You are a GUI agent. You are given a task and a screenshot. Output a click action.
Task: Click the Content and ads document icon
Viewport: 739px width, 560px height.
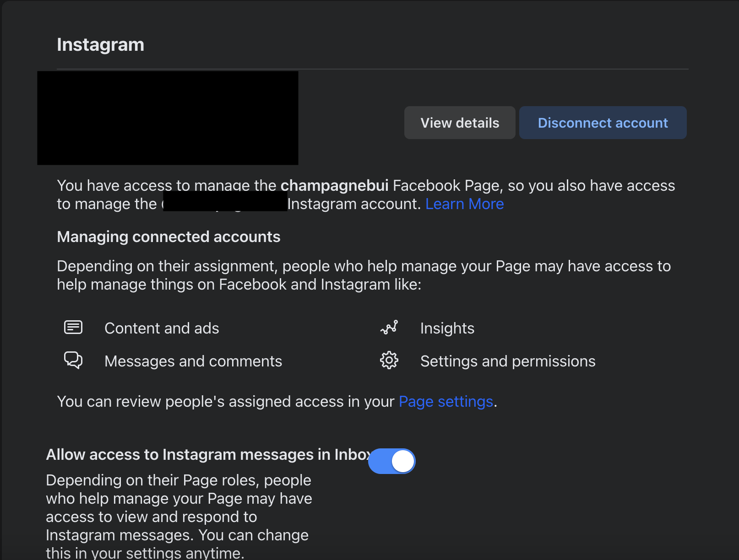click(73, 327)
